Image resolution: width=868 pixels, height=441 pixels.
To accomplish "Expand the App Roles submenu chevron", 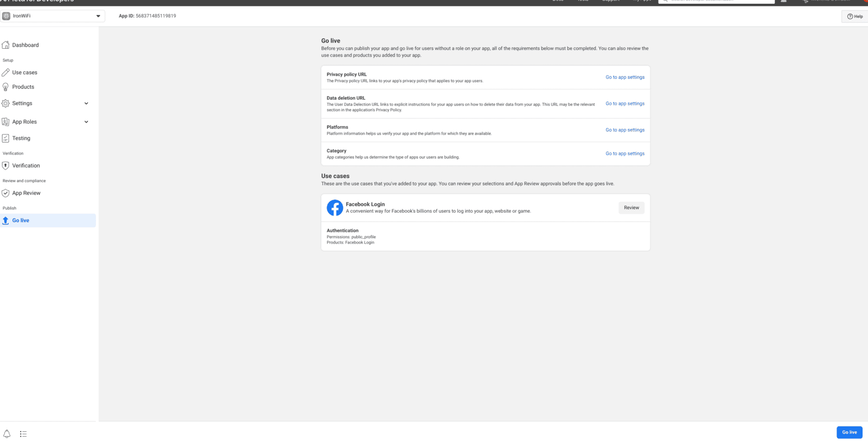I will [86, 122].
